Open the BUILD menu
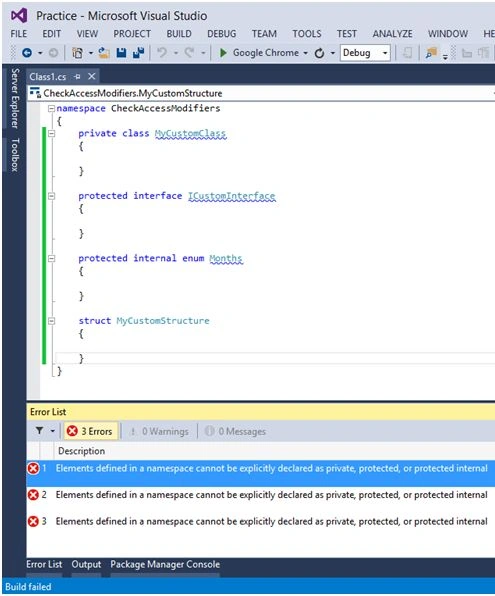 (179, 34)
